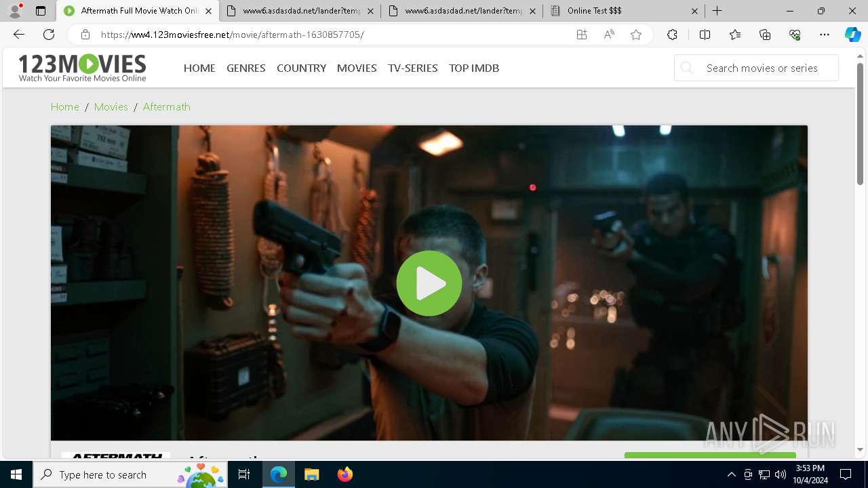Switch to the Aftermath Full Movie tab
The width and height of the screenshot is (868, 488).
138,11
